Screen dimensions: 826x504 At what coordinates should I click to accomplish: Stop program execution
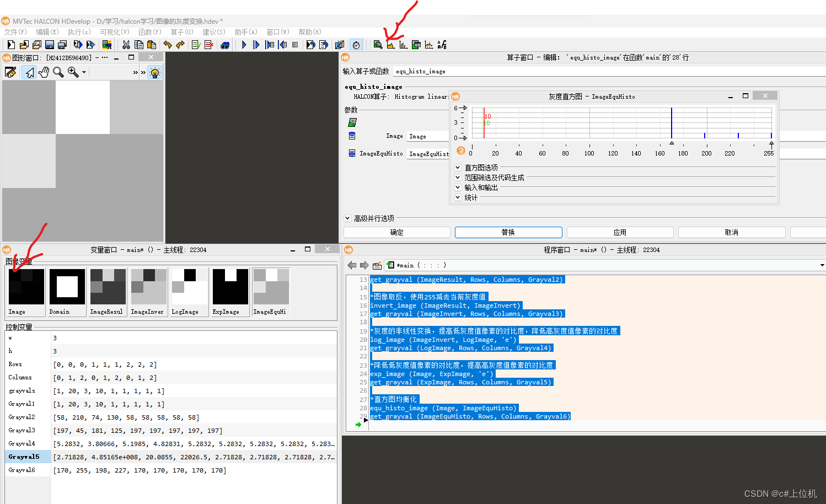pos(295,45)
